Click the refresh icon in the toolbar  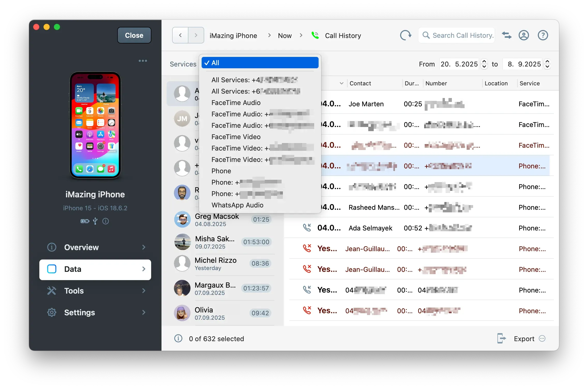[405, 35]
